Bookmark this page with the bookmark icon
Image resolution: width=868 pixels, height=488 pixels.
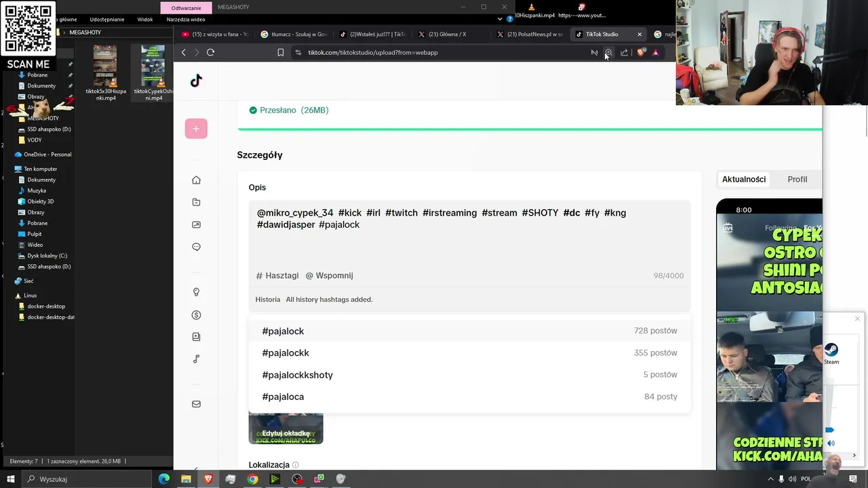(x=280, y=52)
